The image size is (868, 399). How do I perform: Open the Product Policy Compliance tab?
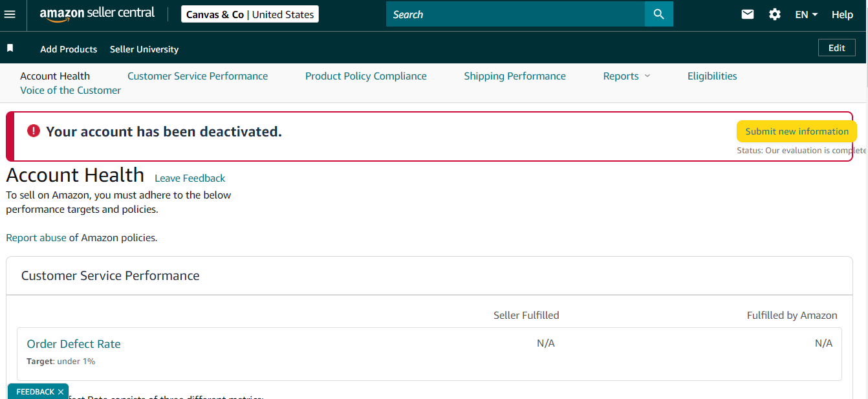[366, 76]
